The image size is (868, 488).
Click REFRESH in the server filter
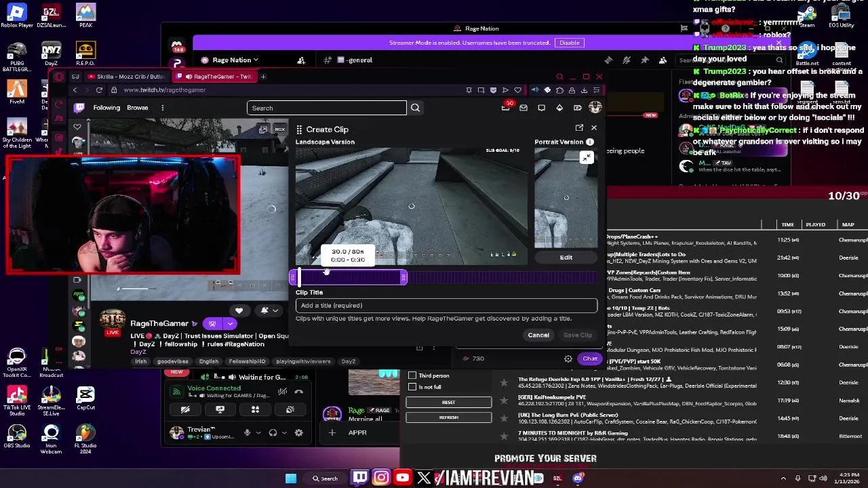coord(448,418)
